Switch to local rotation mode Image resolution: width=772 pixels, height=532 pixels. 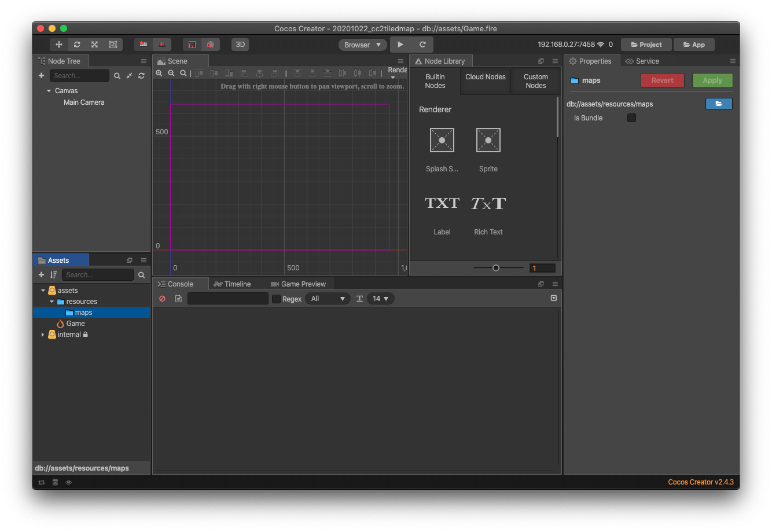tap(192, 45)
